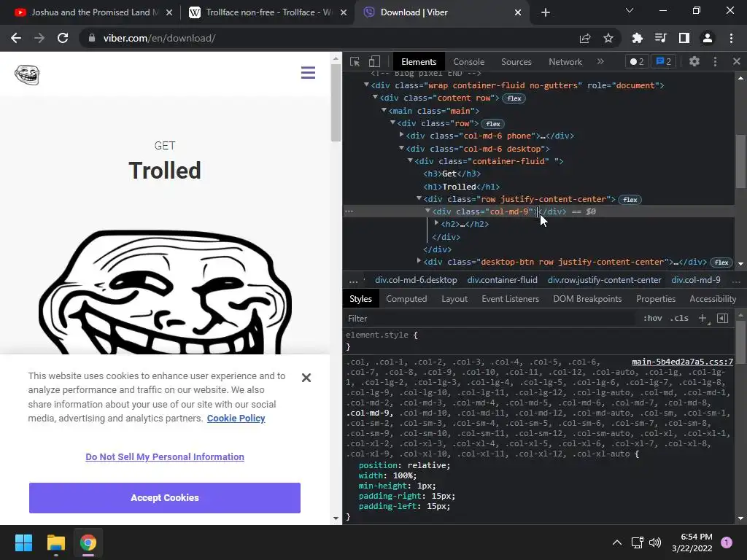The width and height of the screenshot is (747, 560).
Task: Open Chrome three-dot menu
Action: 731,38
